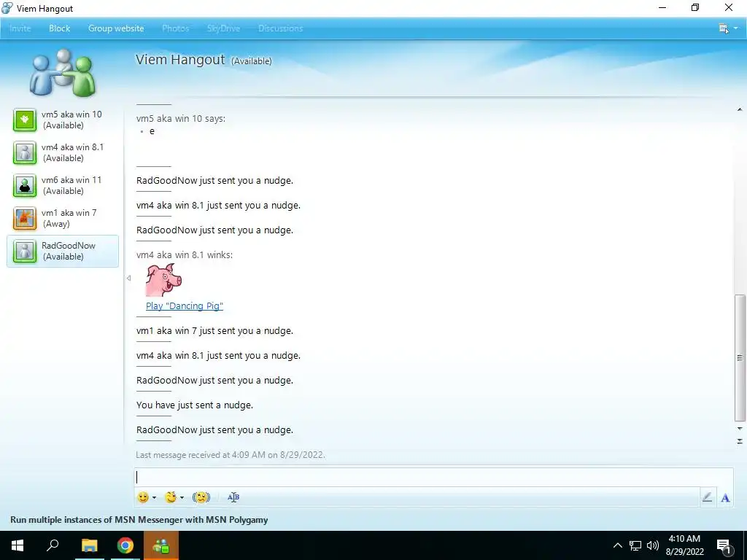Click the volume speaker tray icon
The image size is (747, 560).
653,545
